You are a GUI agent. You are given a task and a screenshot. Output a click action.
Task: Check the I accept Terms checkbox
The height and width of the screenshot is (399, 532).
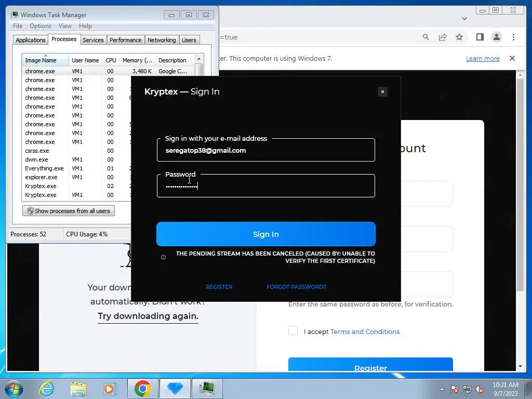tap(293, 330)
